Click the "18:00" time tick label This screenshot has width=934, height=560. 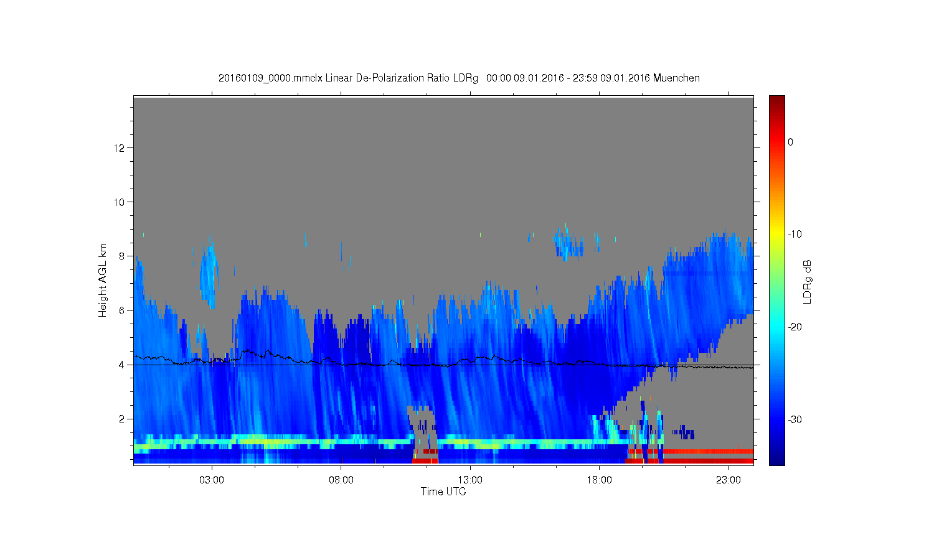coord(599,480)
